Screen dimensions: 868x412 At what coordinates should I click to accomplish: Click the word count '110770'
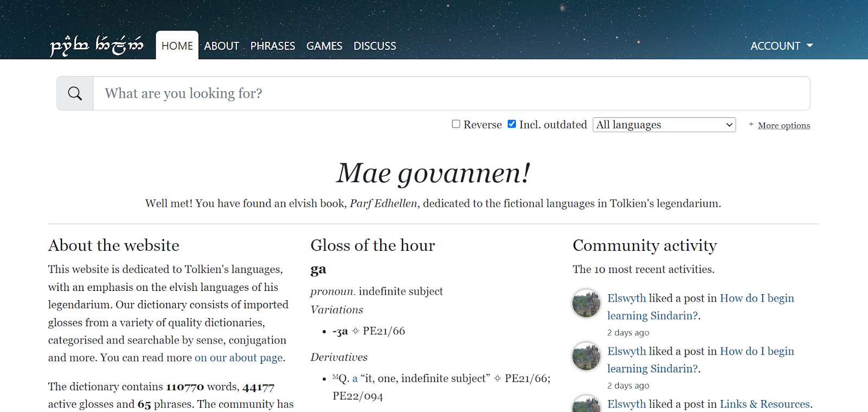click(185, 386)
